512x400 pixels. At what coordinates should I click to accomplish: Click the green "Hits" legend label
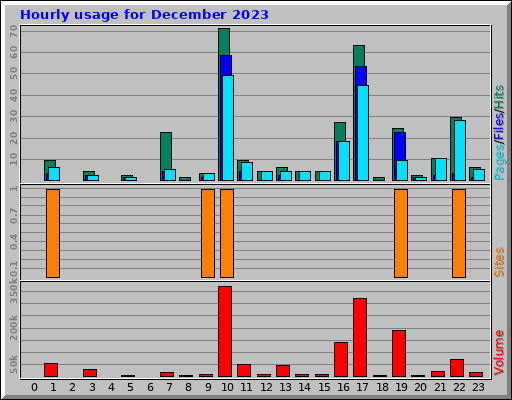tap(499, 97)
